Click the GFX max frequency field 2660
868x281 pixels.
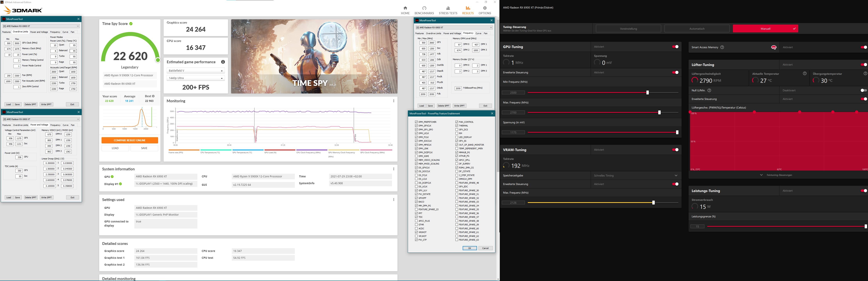(431, 43)
